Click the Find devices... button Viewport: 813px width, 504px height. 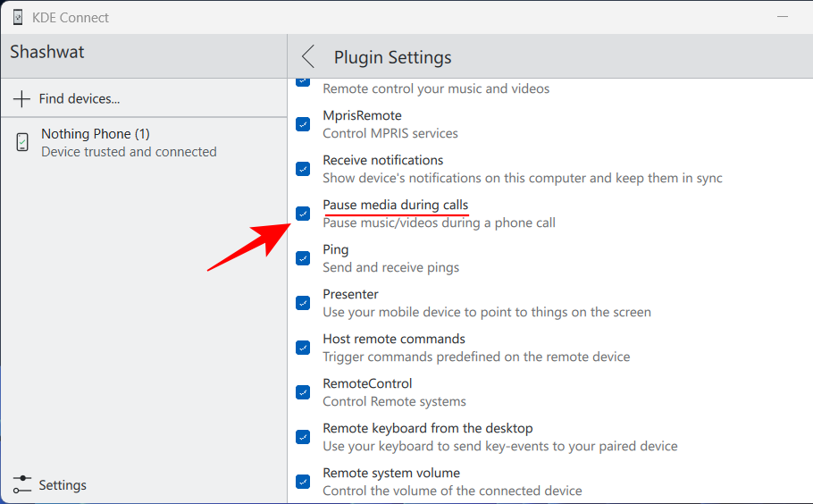79,98
